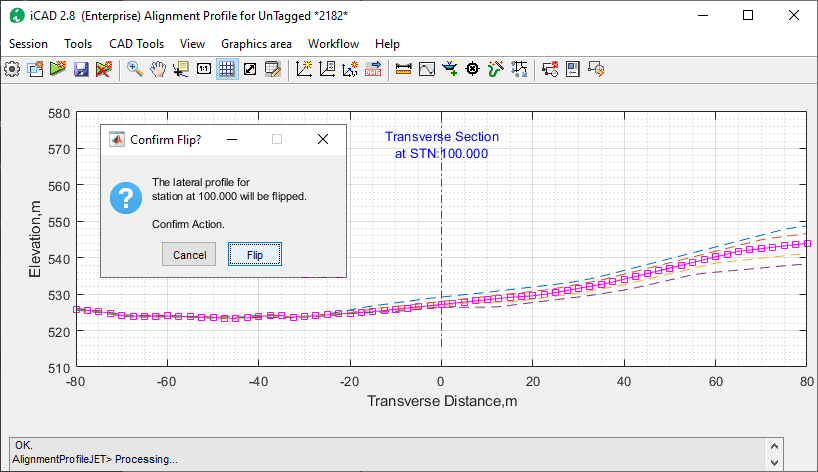Select the ruler measure distance tool
The height and width of the screenshot is (472, 818).
(404, 69)
